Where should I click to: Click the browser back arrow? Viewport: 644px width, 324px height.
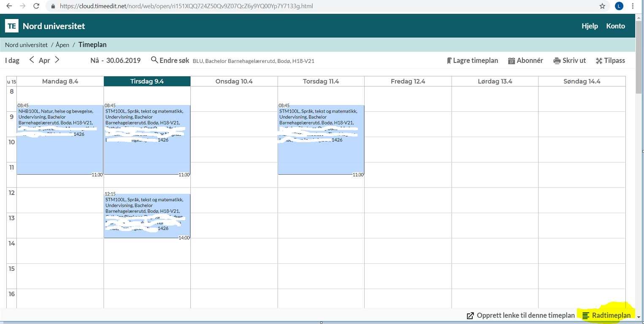point(9,6)
